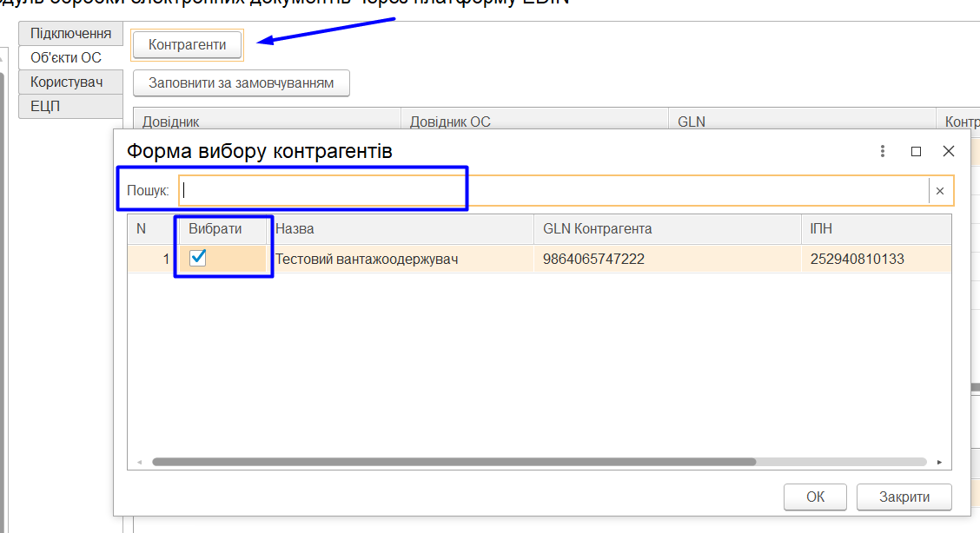Confirm selection with OK button
This screenshot has height=533, width=980.
[815, 497]
